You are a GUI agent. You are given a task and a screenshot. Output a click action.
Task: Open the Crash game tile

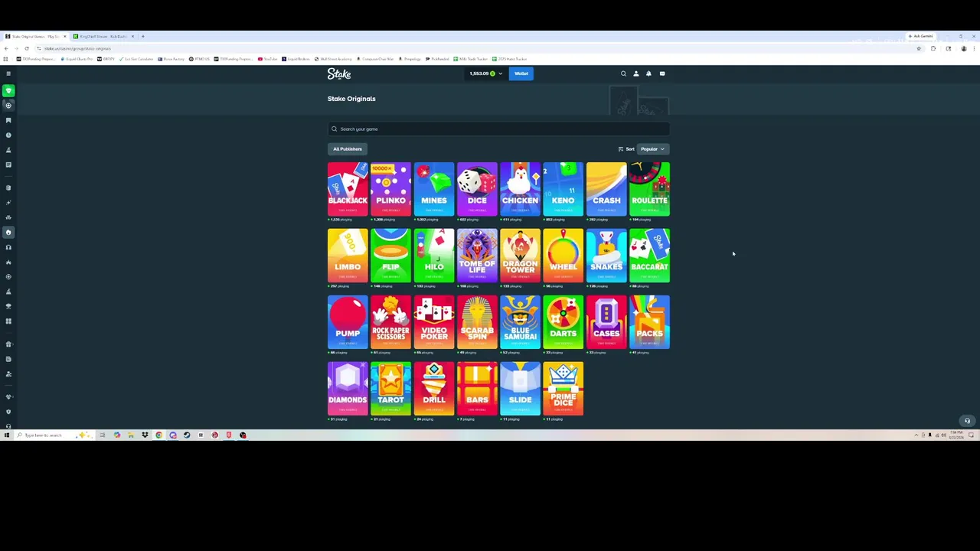(x=606, y=188)
